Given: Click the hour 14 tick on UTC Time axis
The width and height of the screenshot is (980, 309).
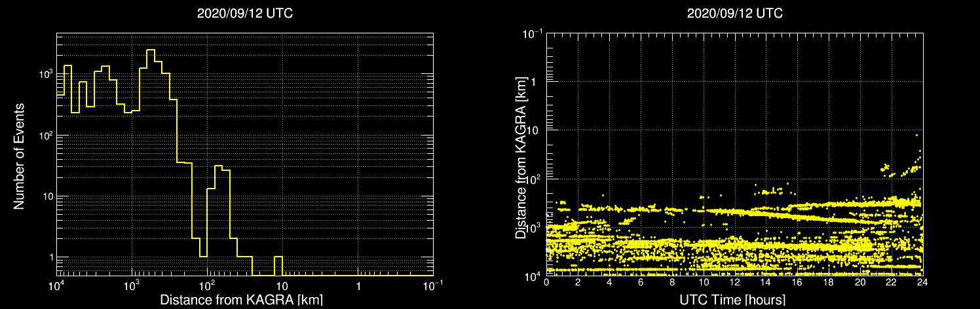Looking at the screenshot, I should click(766, 284).
